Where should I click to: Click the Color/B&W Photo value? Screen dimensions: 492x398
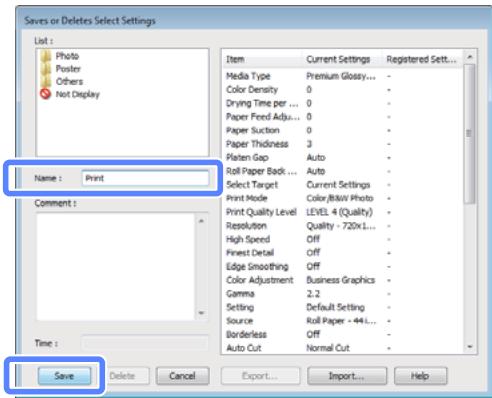pos(340,198)
